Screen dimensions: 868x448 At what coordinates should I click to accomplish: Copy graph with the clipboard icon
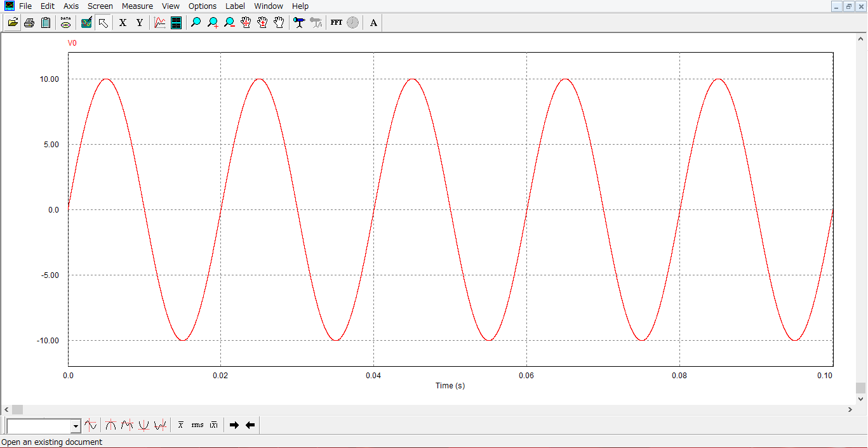(x=46, y=23)
